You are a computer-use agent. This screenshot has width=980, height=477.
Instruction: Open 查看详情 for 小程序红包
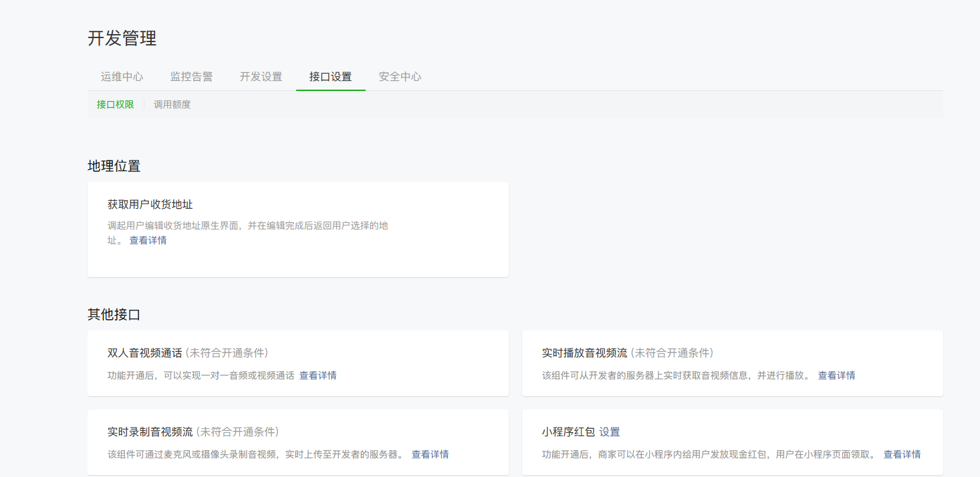(902, 454)
